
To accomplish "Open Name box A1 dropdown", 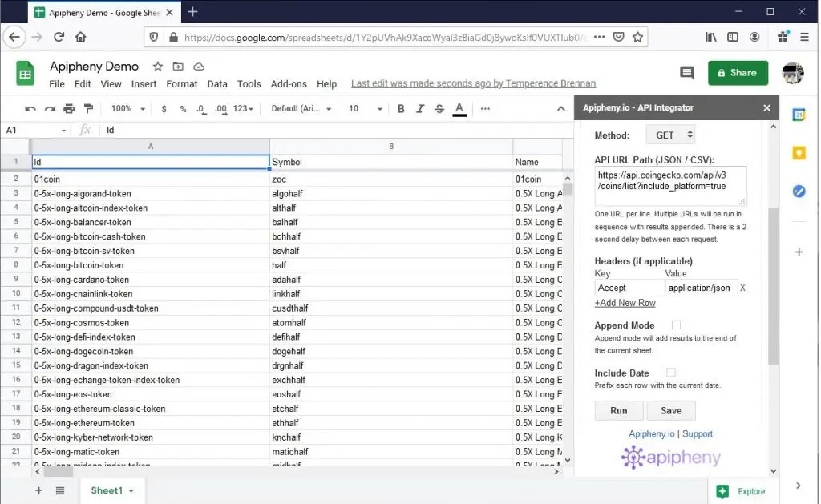I will (x=63, y=131).
